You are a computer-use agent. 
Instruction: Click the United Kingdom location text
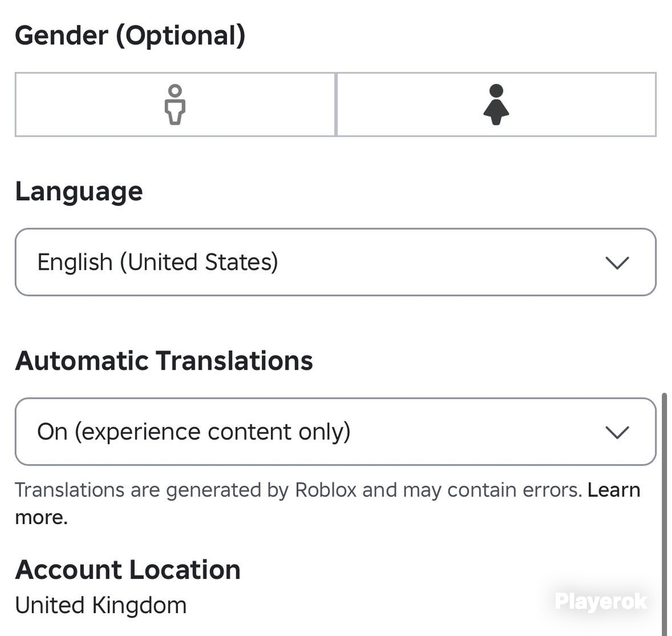coord(100,605)
